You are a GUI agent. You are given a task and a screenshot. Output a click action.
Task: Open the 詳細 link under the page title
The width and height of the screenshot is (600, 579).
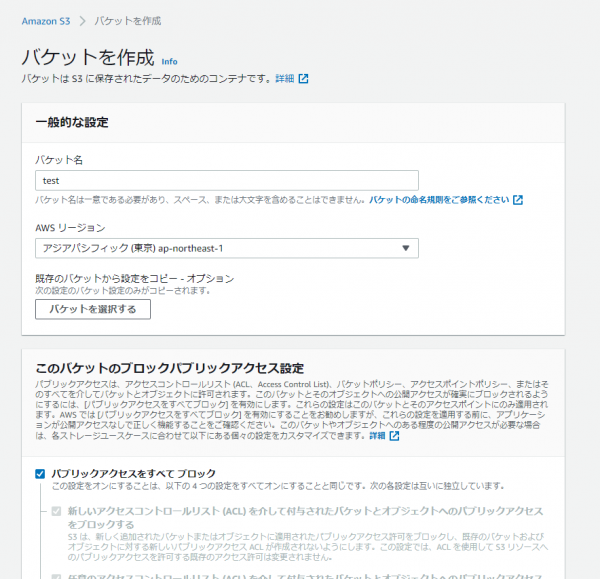coord(285,78)
